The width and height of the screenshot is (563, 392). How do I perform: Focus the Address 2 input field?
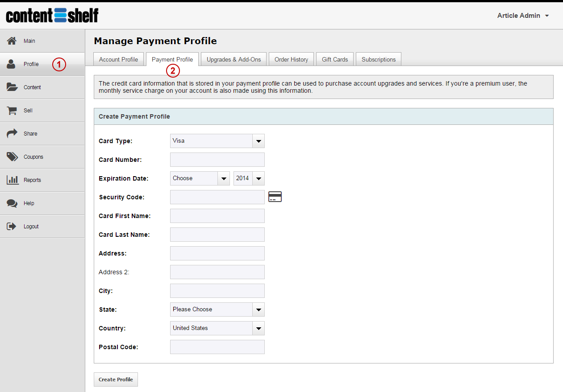coord(217,272)
